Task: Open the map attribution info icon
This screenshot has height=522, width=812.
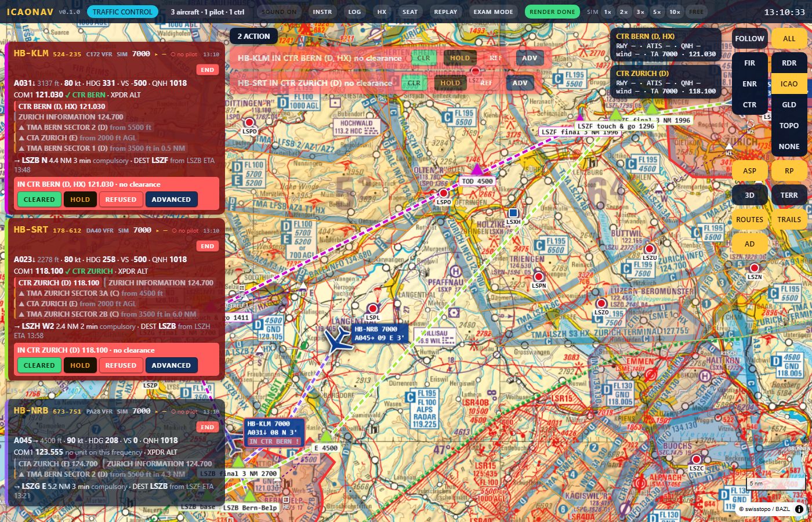Action: pos(799,509)
